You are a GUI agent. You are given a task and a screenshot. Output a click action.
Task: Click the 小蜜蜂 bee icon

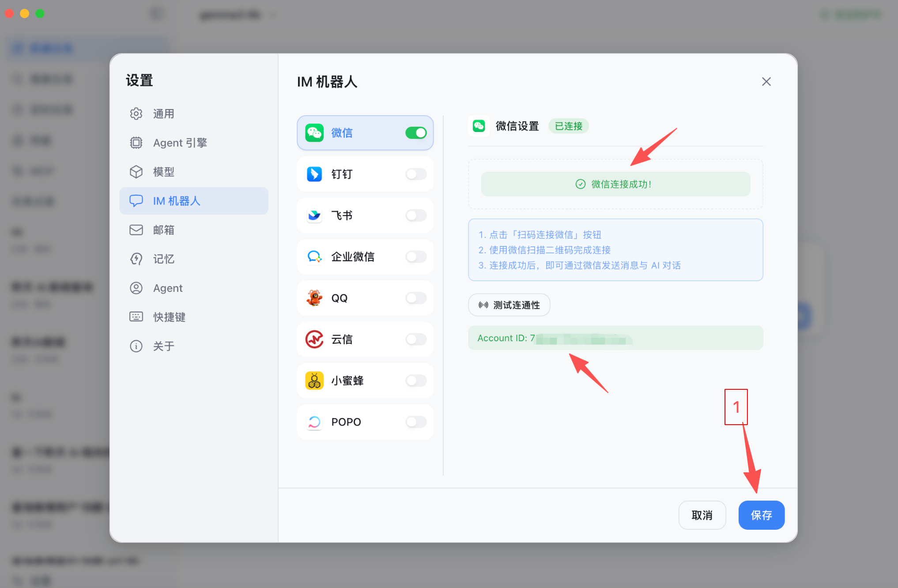coord(314,381)
